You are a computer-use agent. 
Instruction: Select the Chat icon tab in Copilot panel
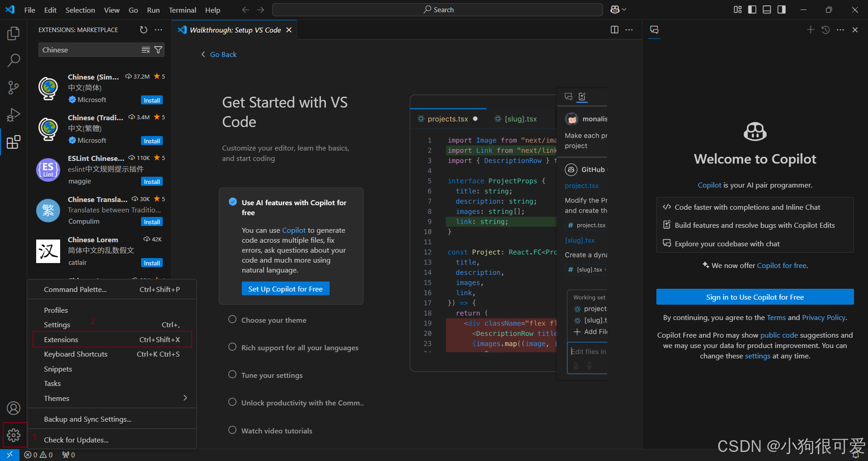pos(654,30)
